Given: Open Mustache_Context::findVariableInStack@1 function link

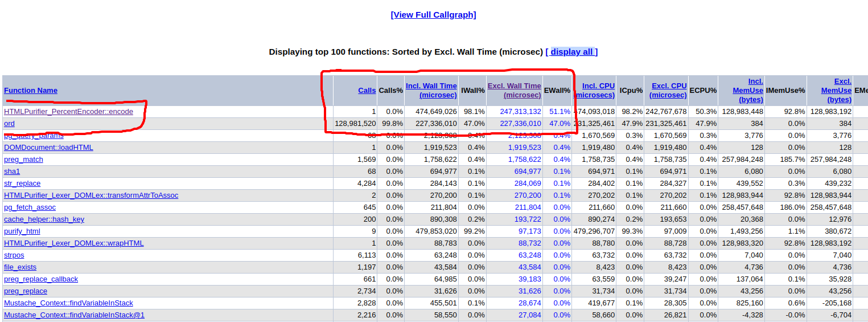Looking at the screenshot, I should click(x=75, y=315).
